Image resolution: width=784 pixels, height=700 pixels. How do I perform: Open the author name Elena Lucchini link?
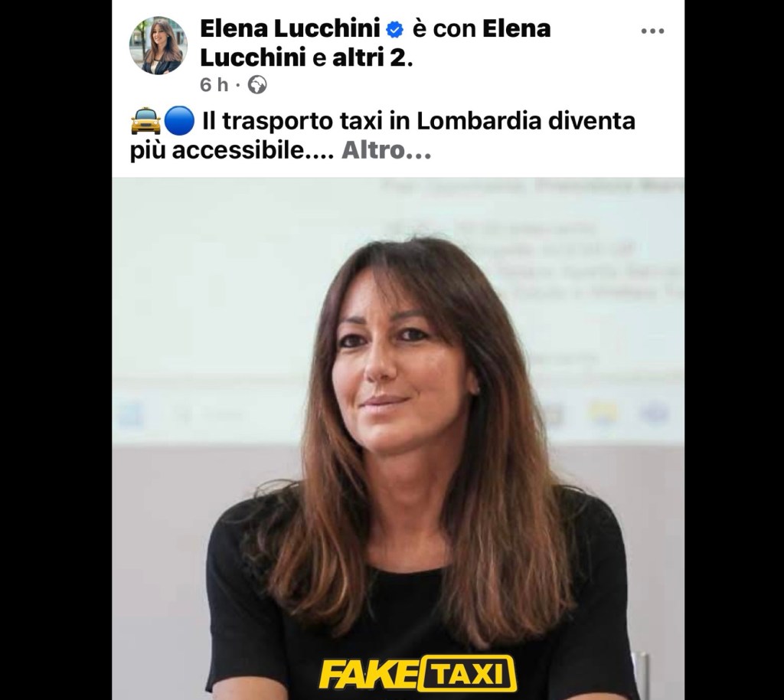pyautogui.click(x=290, y=28)
